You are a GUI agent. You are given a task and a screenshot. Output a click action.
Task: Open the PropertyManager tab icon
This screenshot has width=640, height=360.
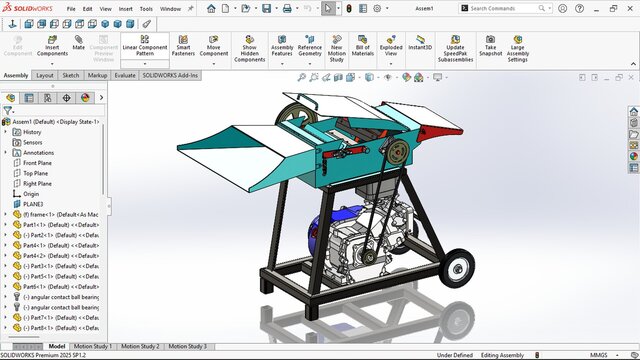click(29, 98)
